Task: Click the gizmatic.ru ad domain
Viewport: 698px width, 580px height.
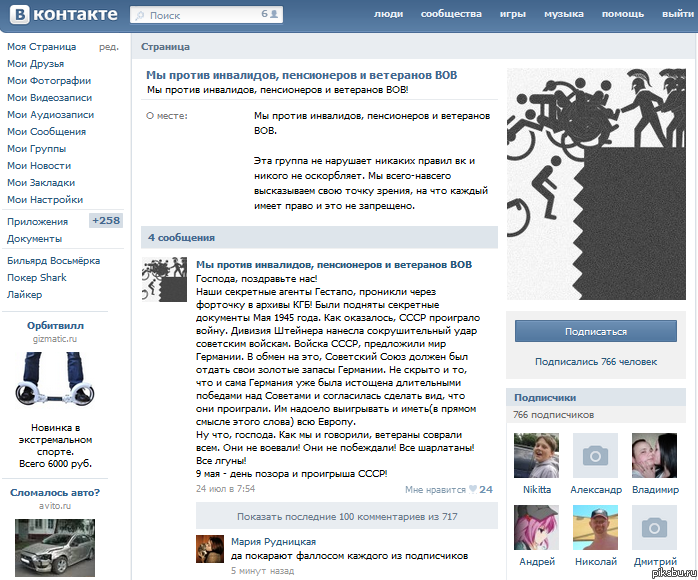Action: tap(55, 339)
